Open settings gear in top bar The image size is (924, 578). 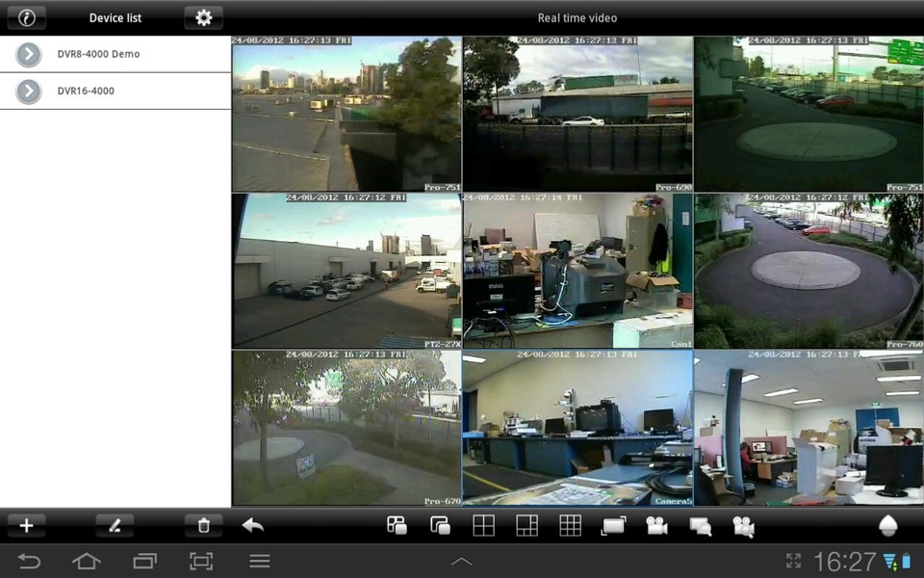203,17
